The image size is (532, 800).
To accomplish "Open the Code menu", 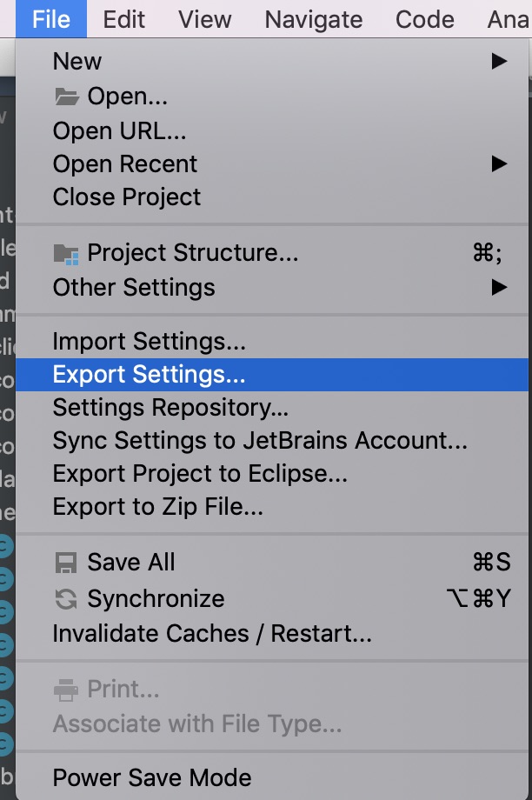I will (x=425, y=19).
